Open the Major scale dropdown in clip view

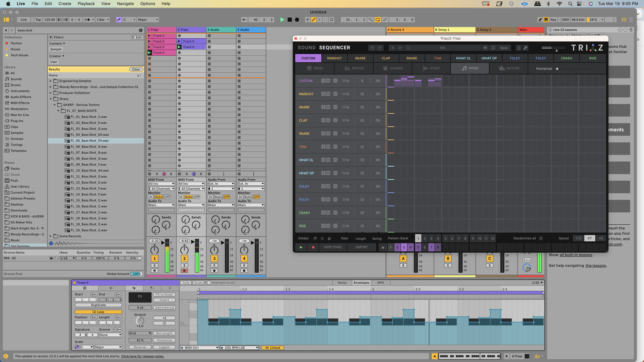(x=108, y=347)
